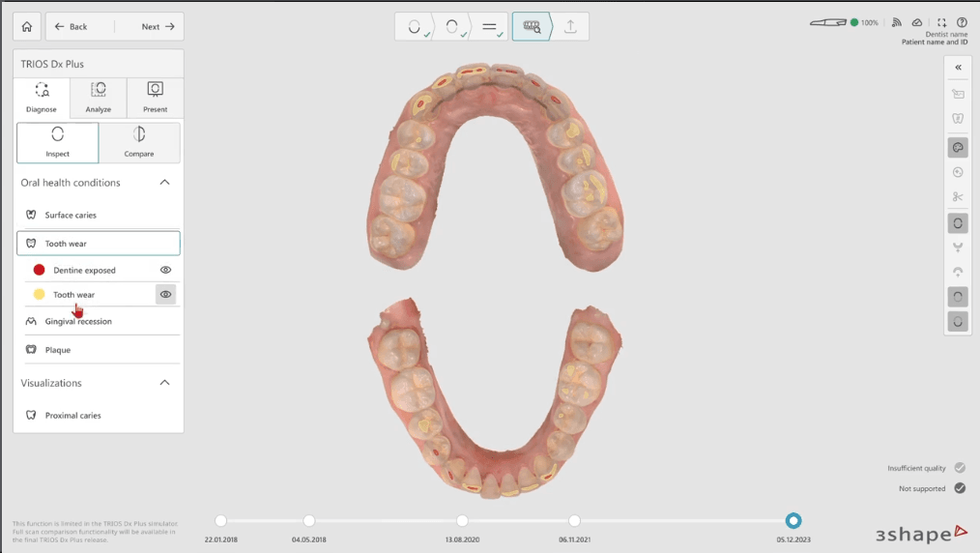Viewport: 980px width, 553px height.
Task: Open the lower jaw scan workflow step
Action: (x=415, y=27)
